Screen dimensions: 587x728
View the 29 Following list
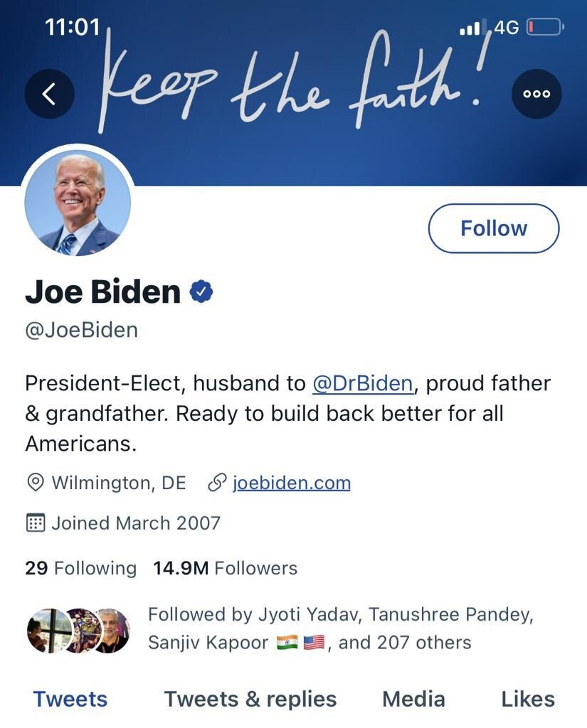(80, 568)
